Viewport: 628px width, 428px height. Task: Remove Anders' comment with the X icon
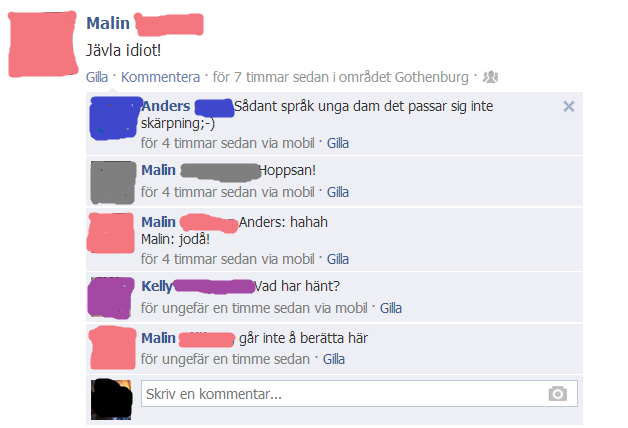[x=569, y=106]
